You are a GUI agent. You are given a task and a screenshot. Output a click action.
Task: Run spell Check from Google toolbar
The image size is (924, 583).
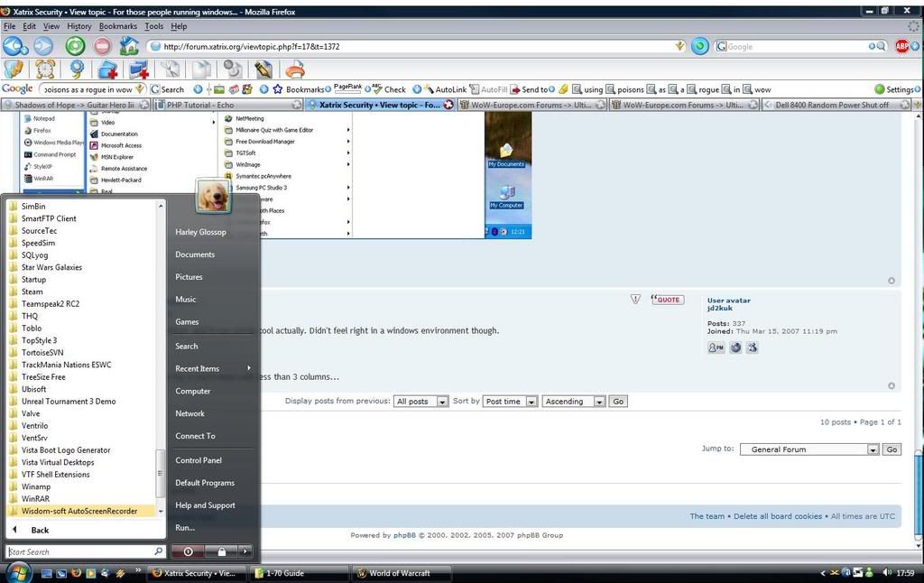[x=388, y=89]
